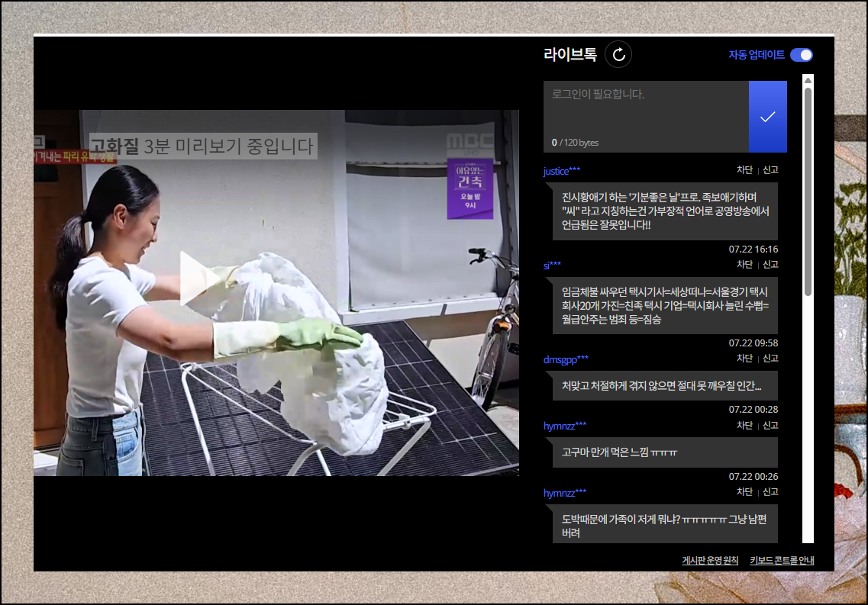Click the 라이브톡 heading
Screen dimensions: 868x605
pyautogui.click(x=570, y=54)
